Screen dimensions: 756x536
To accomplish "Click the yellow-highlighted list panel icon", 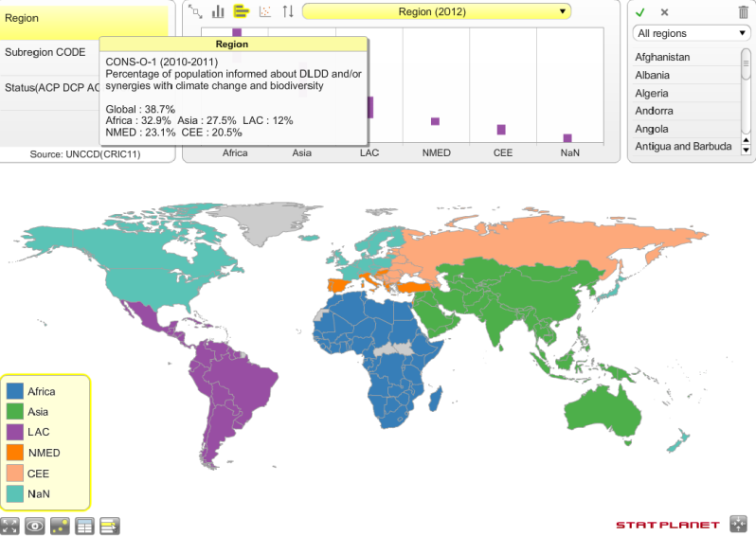I will 110,526.
